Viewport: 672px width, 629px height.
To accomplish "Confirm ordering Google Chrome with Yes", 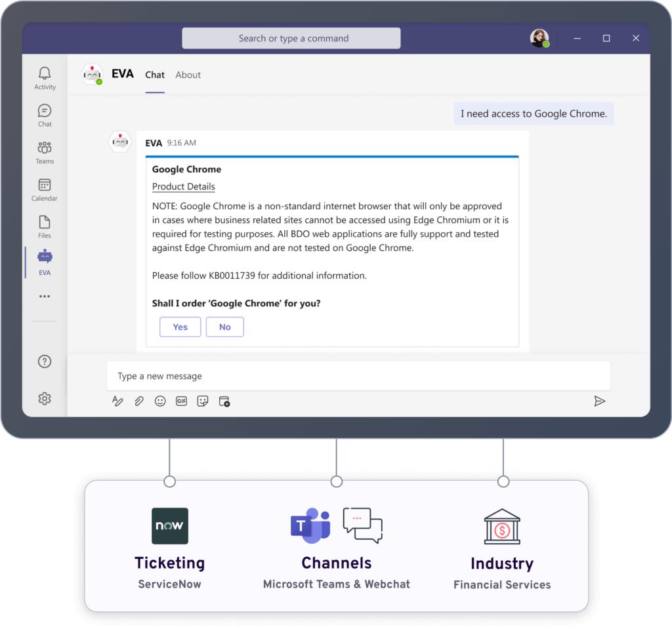I will 180,327.
